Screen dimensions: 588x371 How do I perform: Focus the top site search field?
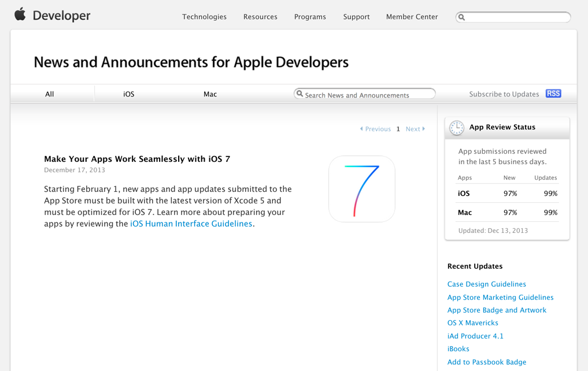[513, 17]
